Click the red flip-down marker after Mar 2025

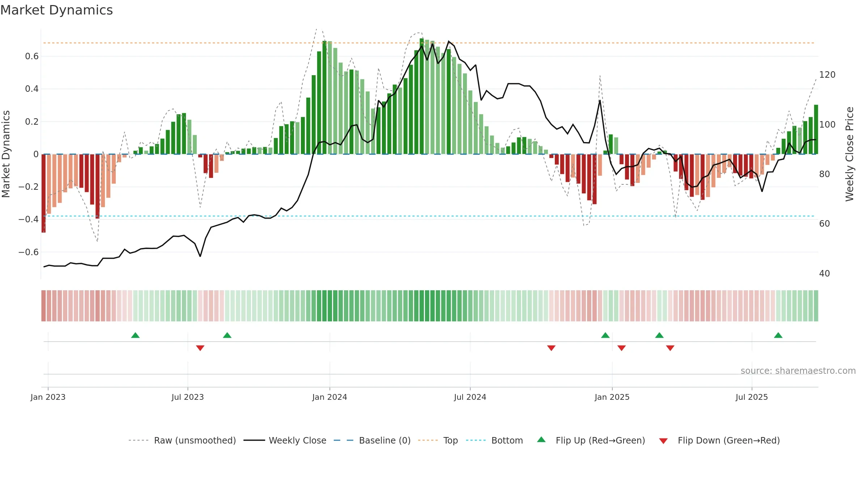coord(670,348)
